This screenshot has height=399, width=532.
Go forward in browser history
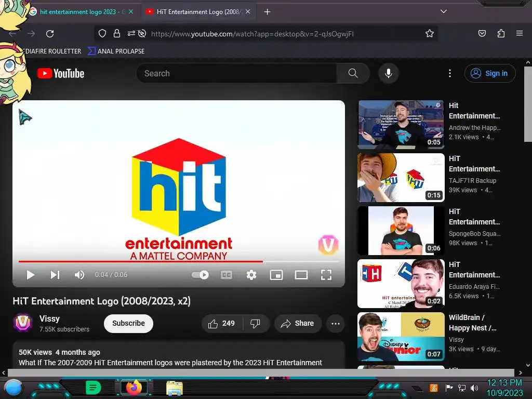tap(31, 34)
